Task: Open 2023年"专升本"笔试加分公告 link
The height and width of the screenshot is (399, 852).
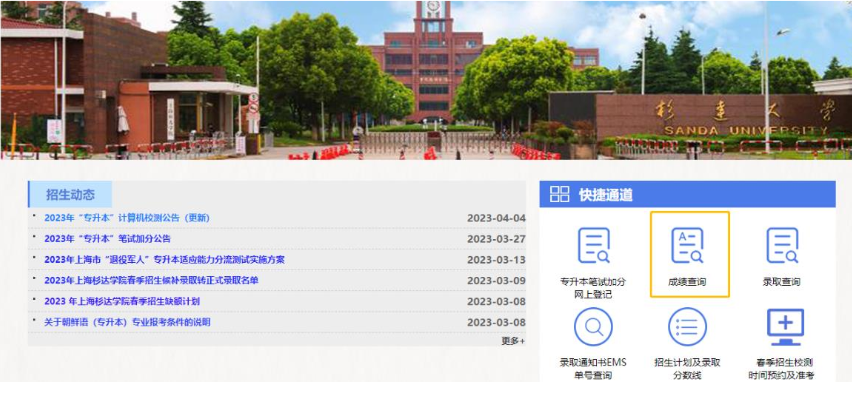Action: point(108,239)
